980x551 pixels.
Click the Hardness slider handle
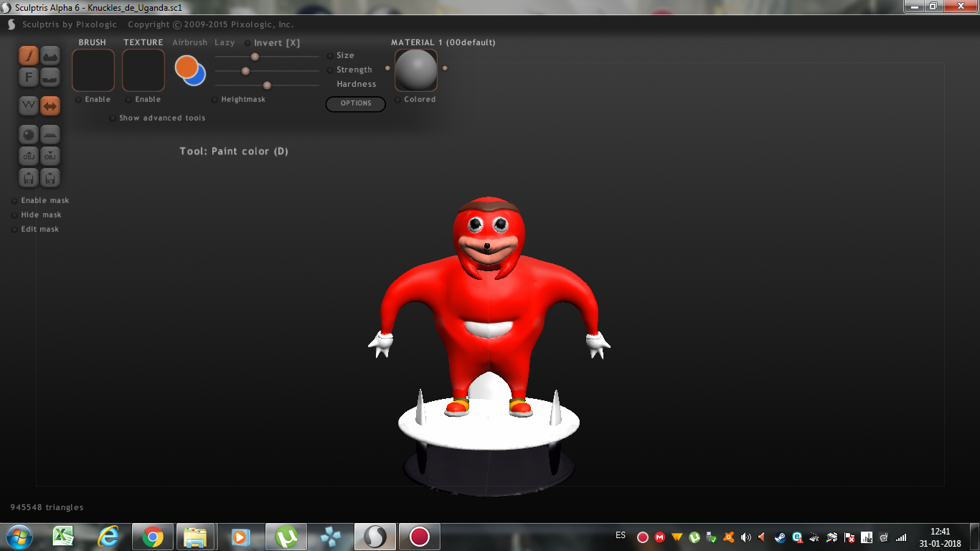pyautogui.click(x=267, y=85)
